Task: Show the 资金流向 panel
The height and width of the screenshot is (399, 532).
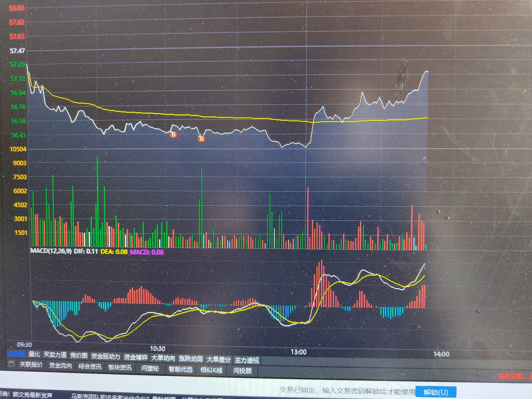Action: click(61, 365)
